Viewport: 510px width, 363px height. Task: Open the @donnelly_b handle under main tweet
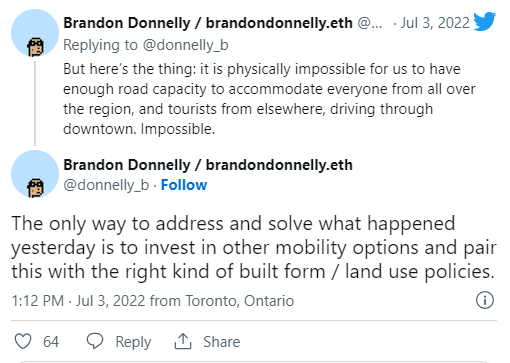pyautogui.click(x=106, y=185)
